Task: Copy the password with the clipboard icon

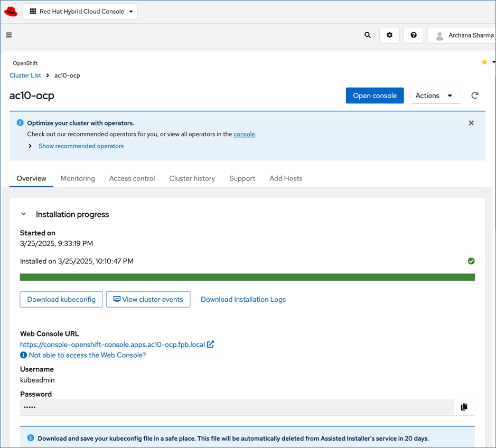Action: tap(464, 407)
